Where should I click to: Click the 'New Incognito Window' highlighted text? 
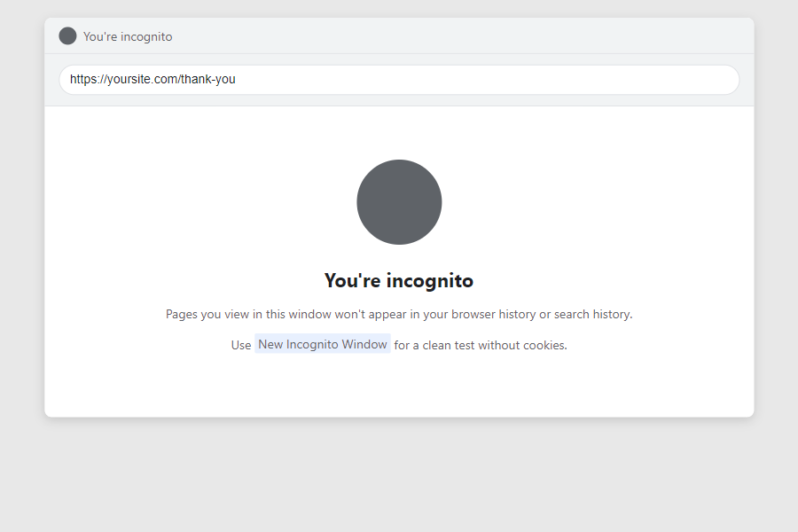[322, 344]
